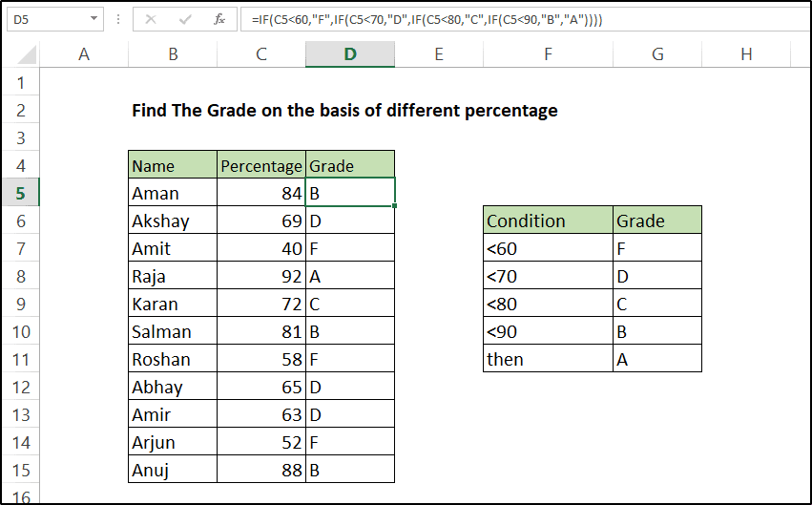
Task: Click the percentage cell with value 52
Action: pos(261,442)
